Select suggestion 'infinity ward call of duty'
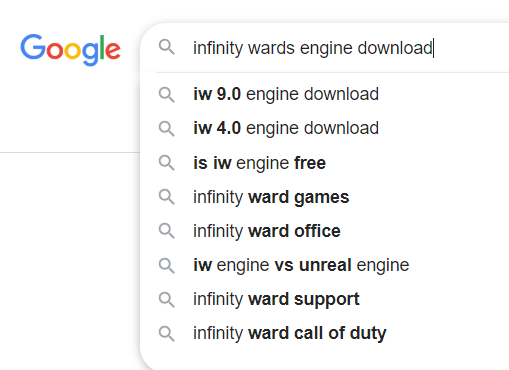This screenshot has width=509, height=370. (x=325, y=333)
